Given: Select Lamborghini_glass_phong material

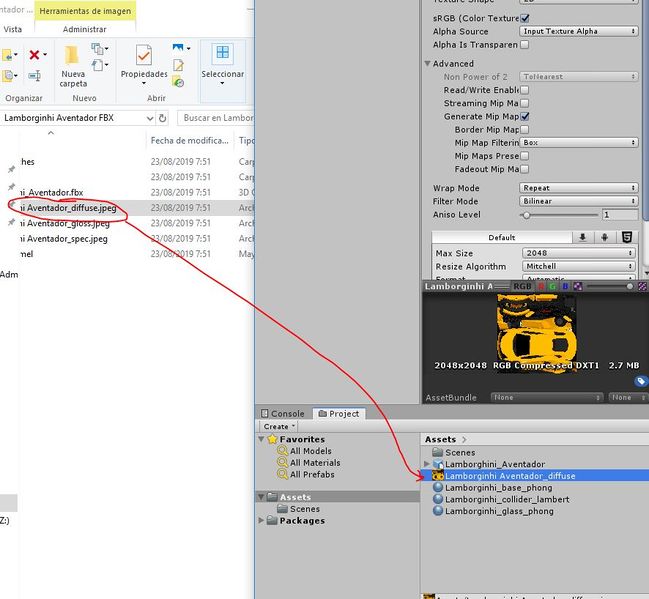Looking at the screenshot, I should coord(499,511).
